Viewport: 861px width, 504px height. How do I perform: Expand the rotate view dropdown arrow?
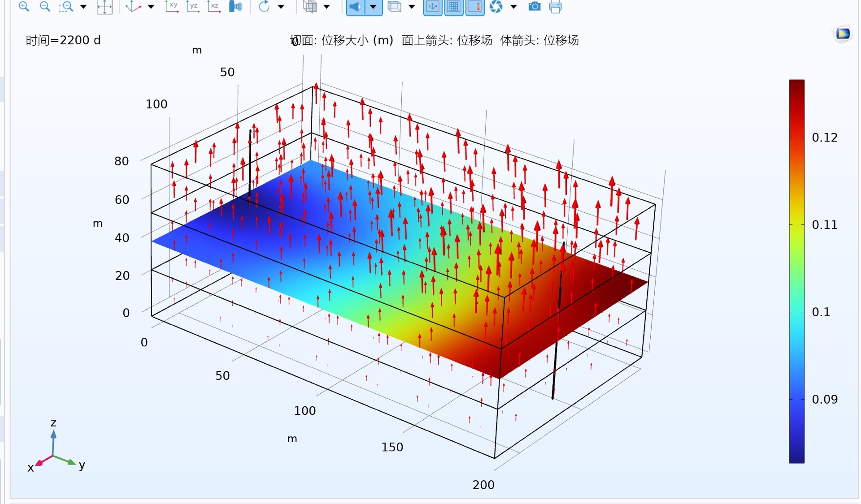(281, 7)
